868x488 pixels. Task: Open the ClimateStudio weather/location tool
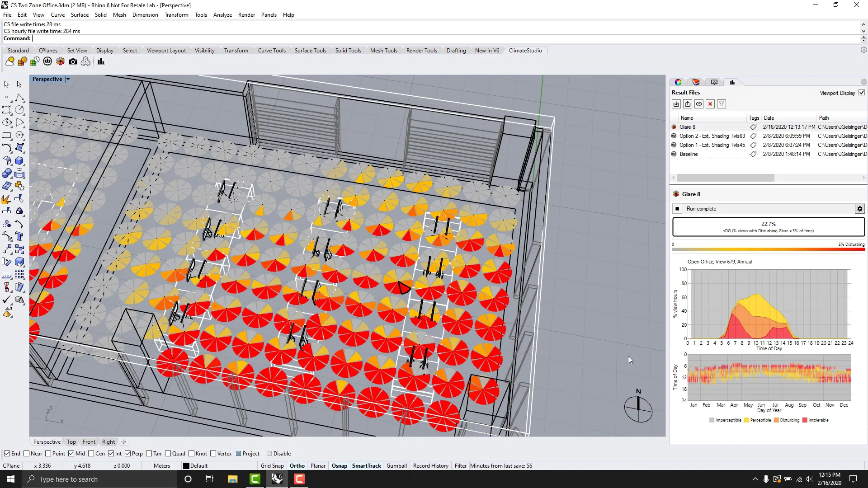click(x=9, y=61)
